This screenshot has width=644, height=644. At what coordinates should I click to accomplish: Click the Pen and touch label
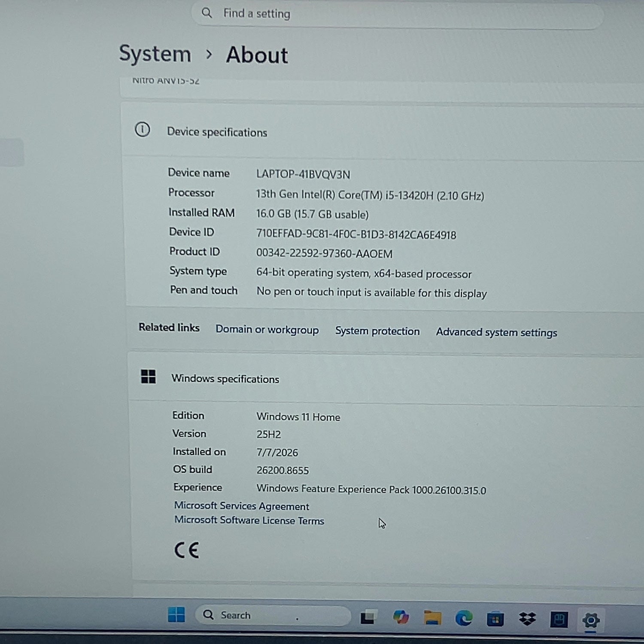click(x=204, y=290)
